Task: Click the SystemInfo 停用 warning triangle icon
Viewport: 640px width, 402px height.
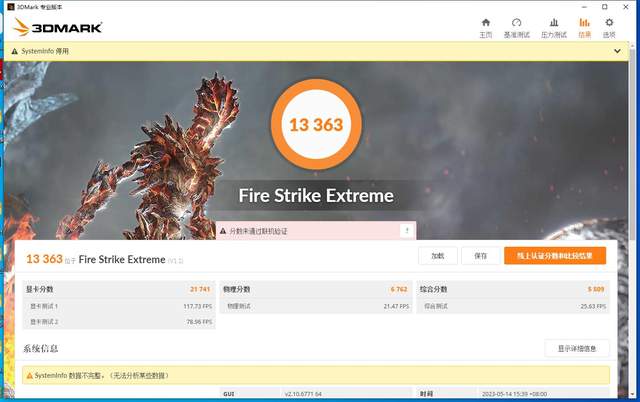Action: coord(14,49)
